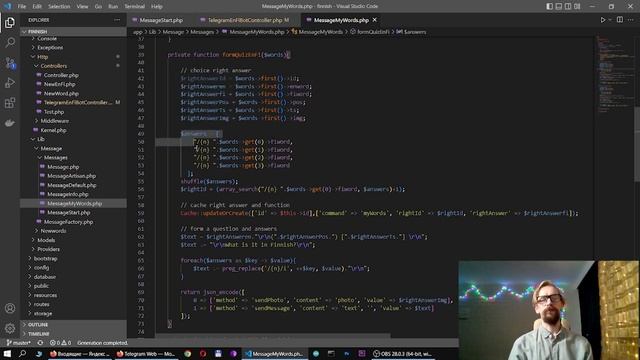Collapse the Messages folder

point(73,158)
